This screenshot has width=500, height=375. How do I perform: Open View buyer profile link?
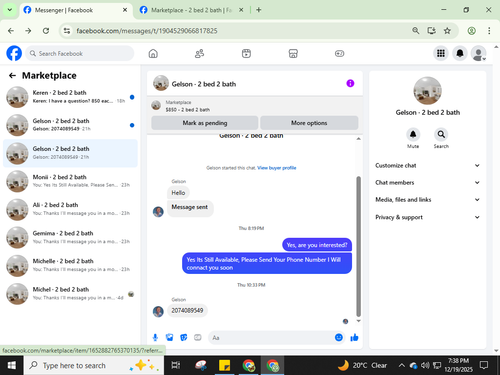click(277, 168)
